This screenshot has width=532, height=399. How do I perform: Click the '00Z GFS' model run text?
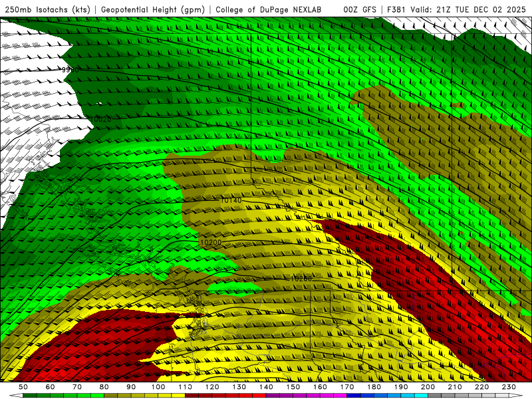tap(360, 9)
